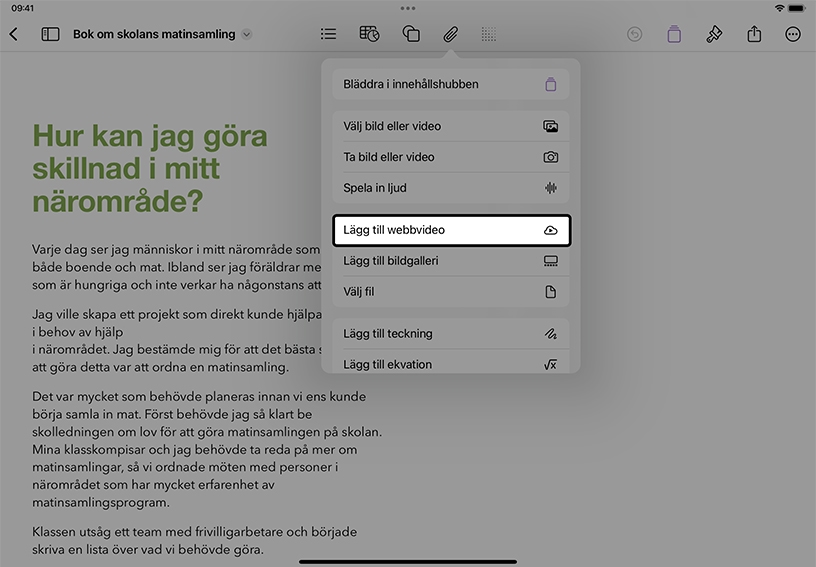Tap the green heading Hur kan jag göra skillnad

tap(150, 167)
